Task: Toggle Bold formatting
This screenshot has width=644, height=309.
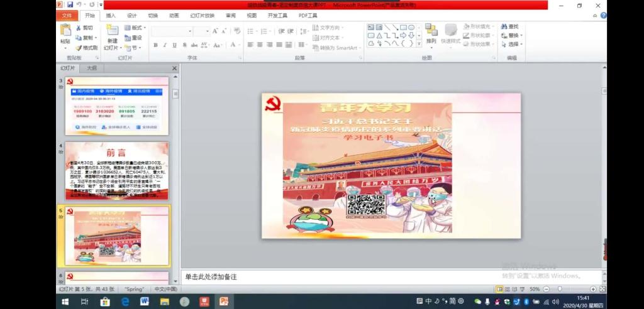Action: (156, 45)
